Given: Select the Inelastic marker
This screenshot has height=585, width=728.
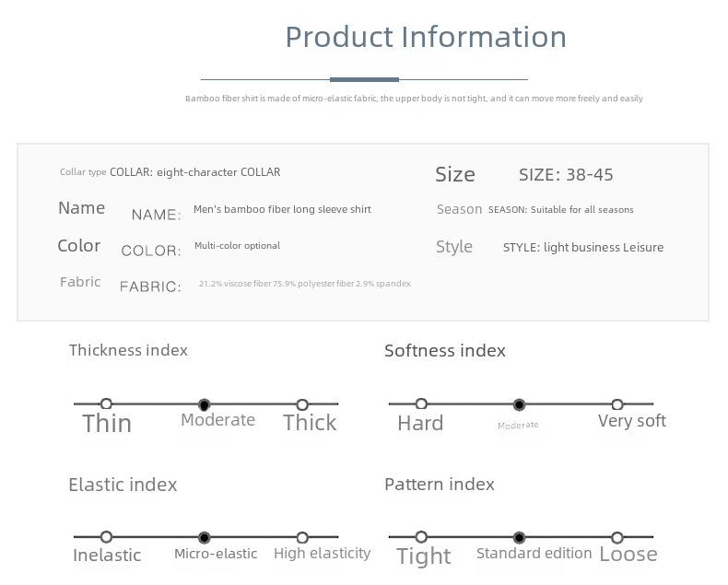Looking at the screenshot, I should (106, 537).
